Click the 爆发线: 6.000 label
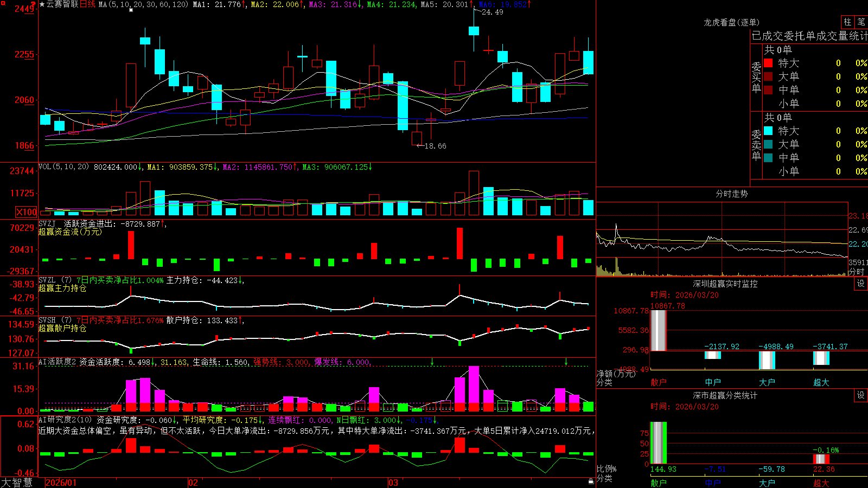This screenshot has height=488, width=868. (x=342, y=362)
